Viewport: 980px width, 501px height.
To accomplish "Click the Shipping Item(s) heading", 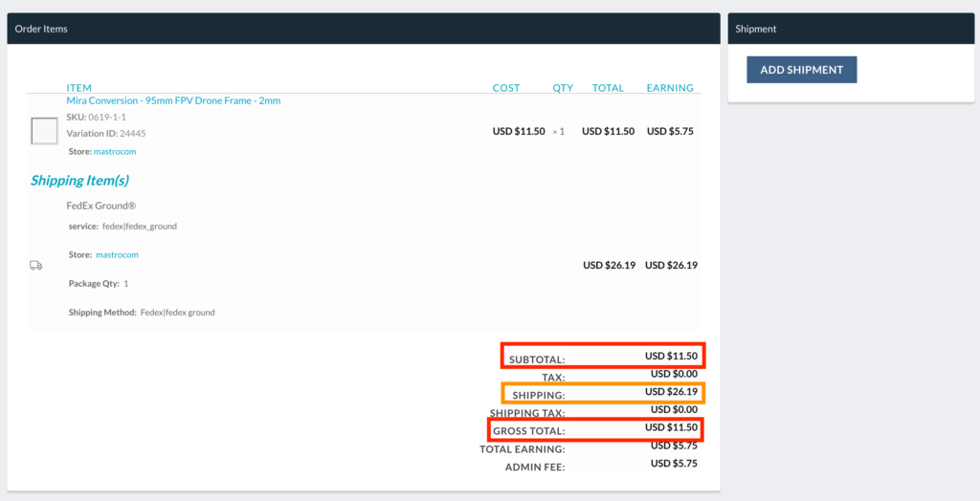I will pos(79,180).
